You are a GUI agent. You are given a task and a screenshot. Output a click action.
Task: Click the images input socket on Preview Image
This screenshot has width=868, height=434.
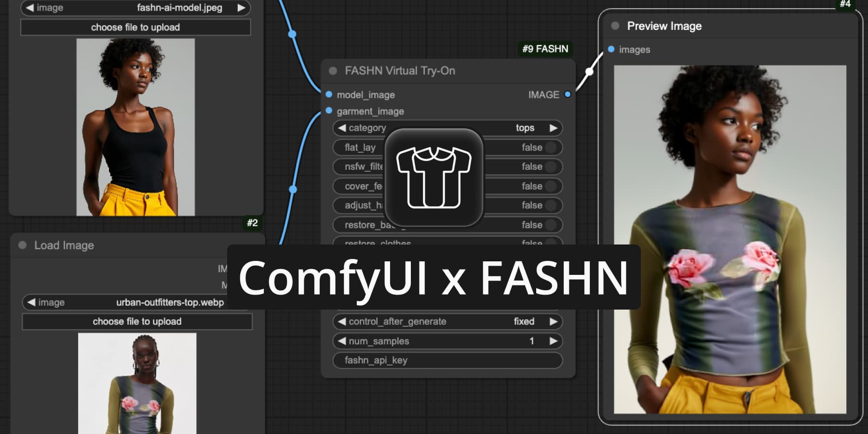(x=610, y=49)
